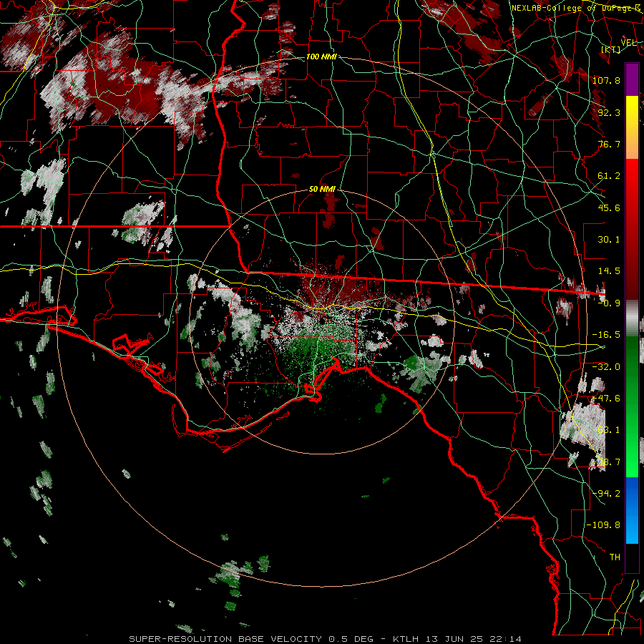The height and width of the screenshot is (644, 644).
Task: Select the 107.8 value on the velocity scale
Action: point(606,80)
